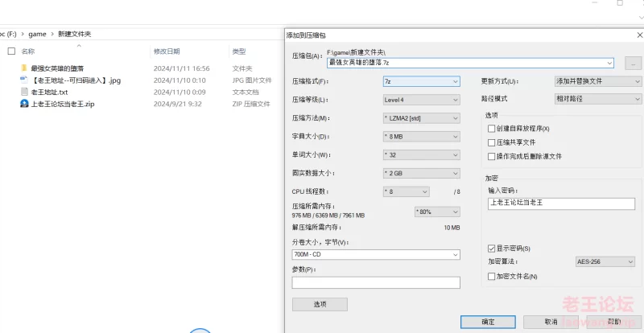Click the breadcrumb chevron before game

click(23, 34)
